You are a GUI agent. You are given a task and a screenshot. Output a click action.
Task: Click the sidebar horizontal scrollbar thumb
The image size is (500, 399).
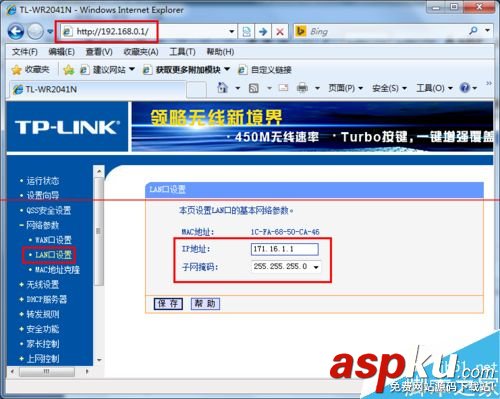[47, 371]
